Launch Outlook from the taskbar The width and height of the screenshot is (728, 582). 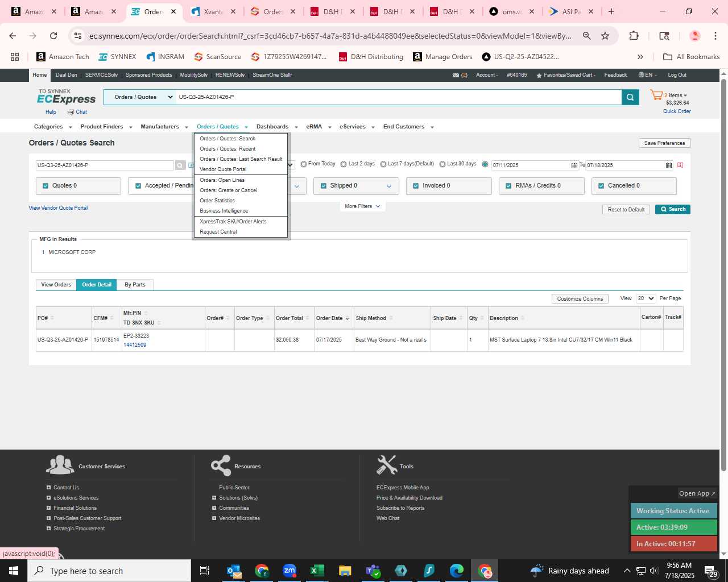(x=234, y=571)
